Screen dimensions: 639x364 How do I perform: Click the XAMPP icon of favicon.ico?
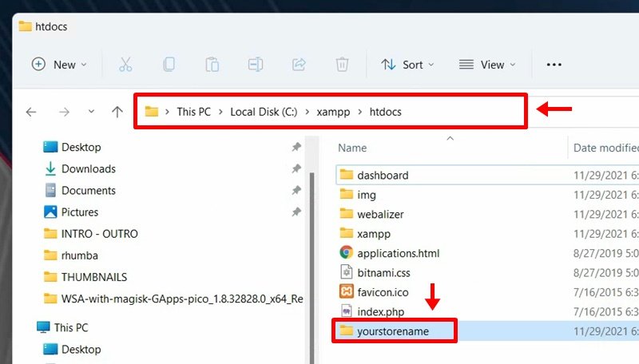click(346, 291)
